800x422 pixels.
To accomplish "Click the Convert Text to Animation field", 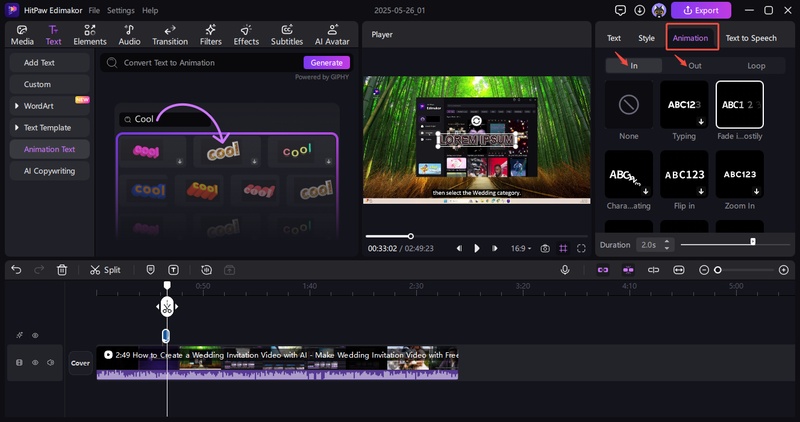I will (x=204, y=62).
